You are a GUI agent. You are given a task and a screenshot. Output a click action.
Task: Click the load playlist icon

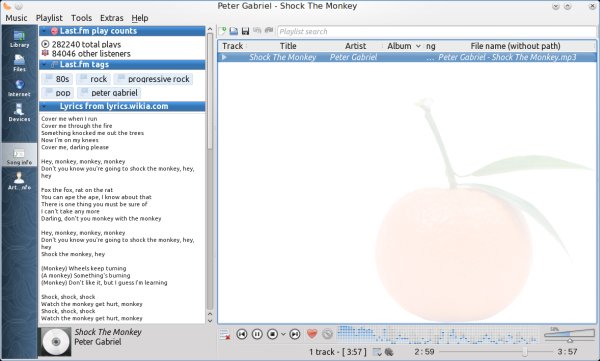pyautogui.click(x=234, y=31)
